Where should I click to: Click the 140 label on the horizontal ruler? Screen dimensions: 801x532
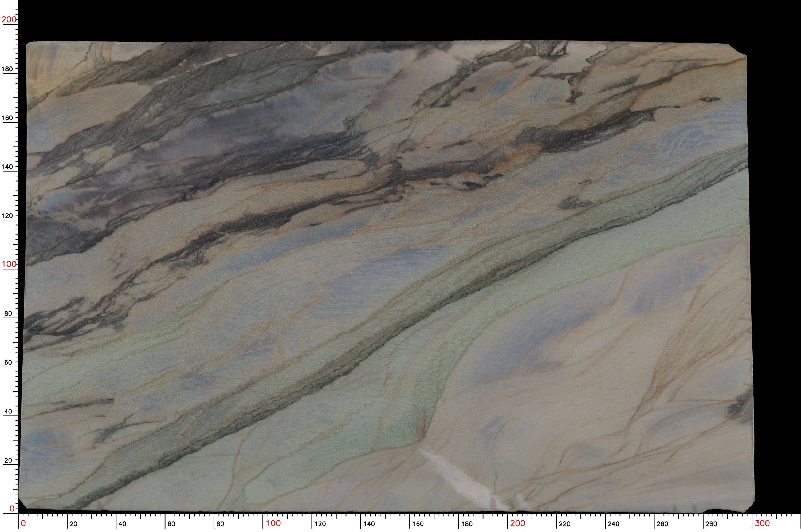pos(369,524)
